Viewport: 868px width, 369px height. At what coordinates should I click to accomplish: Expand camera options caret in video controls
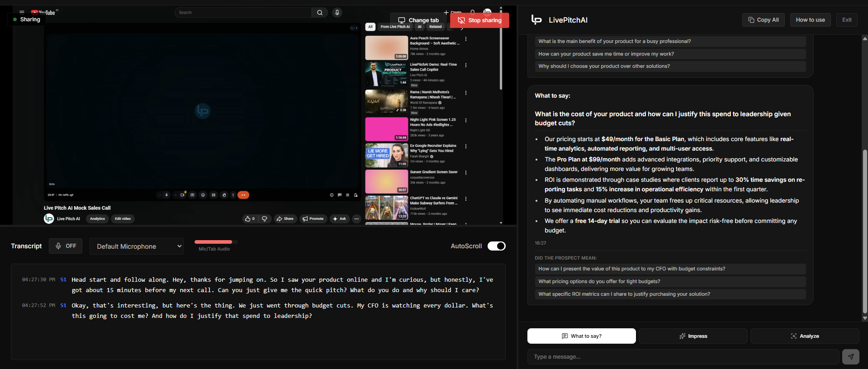175,195
